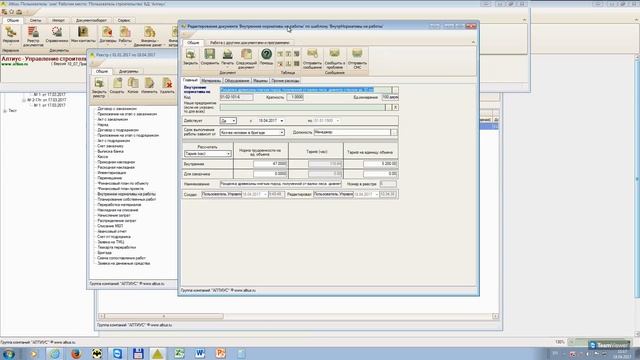This screenshot has width=640, height=360.
Task: Open Документооборот tab in main window
Action: (x=91, y=20)
